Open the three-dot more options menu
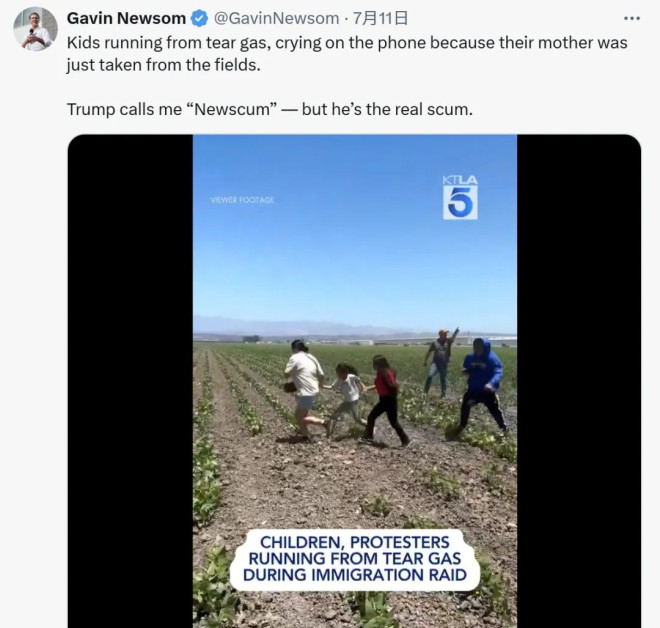The width and height of the screenshot is (660, 628). pos(632,19)
